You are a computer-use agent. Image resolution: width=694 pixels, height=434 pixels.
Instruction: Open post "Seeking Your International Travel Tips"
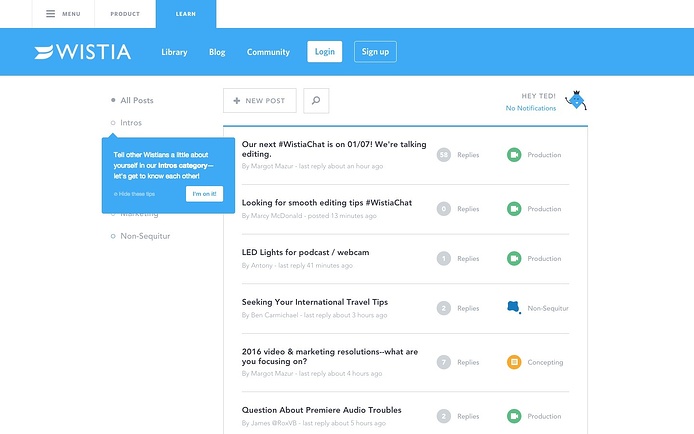[x=315, y=302]
